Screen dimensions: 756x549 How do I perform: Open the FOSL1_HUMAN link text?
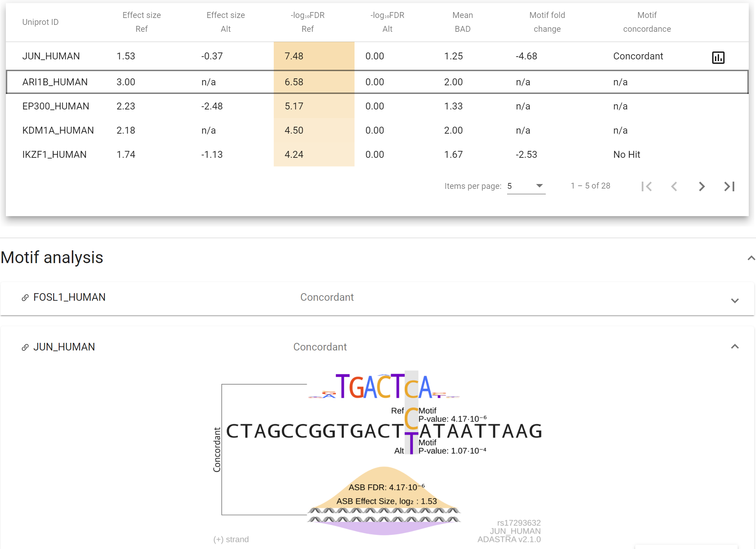69,297
